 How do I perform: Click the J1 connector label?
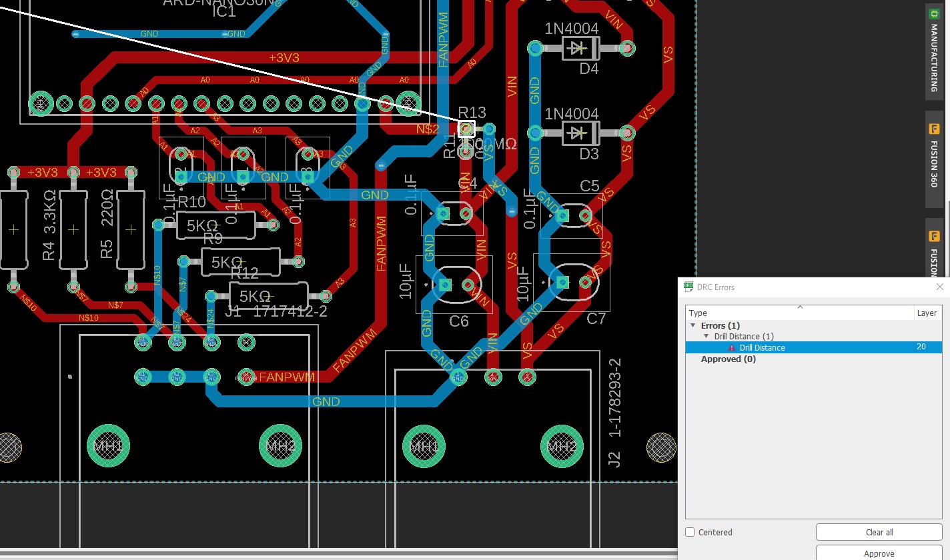click(x=233, y=311)
